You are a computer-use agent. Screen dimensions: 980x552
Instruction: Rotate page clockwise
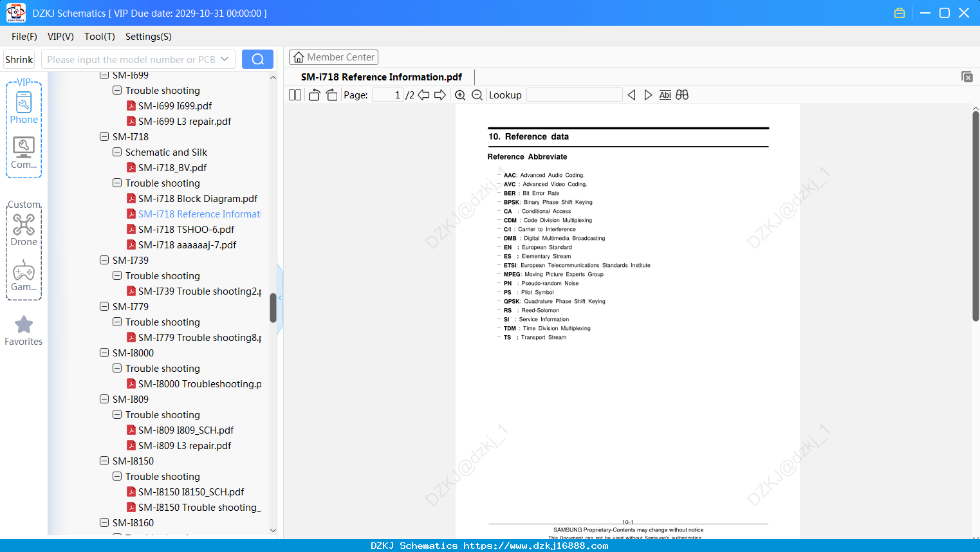click(331, 95)
